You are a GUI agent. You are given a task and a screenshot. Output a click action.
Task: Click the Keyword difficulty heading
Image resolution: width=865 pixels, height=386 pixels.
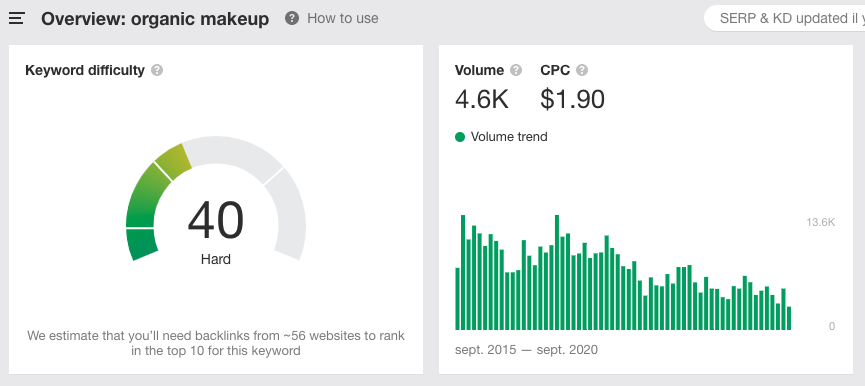pyautogui.click(x=85, y=71)
